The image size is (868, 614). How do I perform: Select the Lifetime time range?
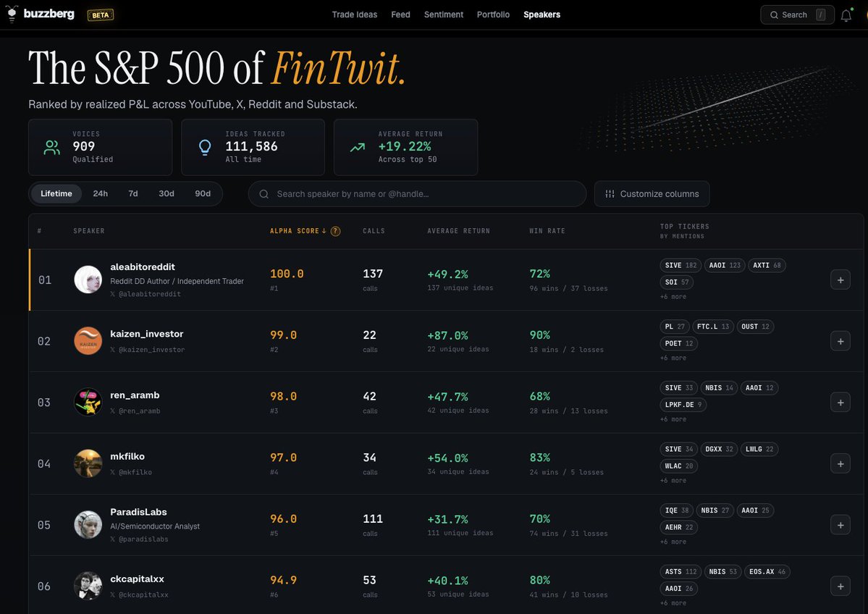click(x=56, y=194)
